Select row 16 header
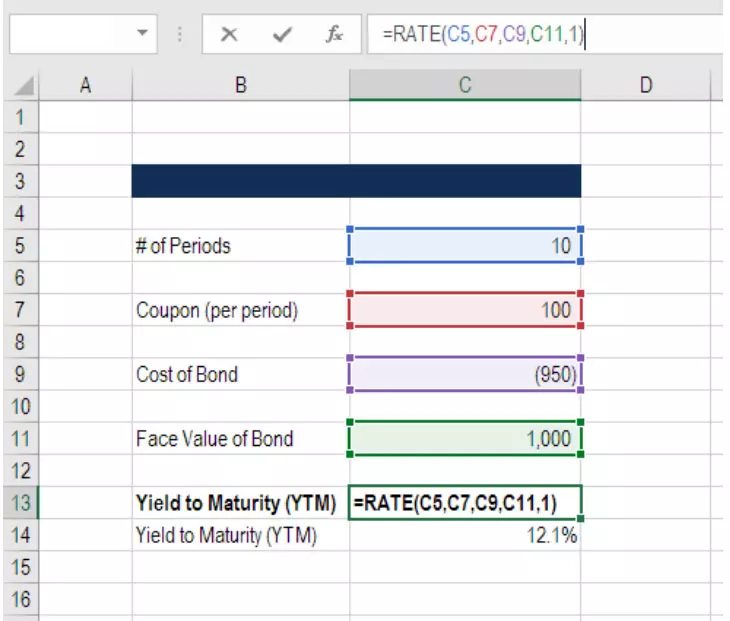730x621 pixels. (20, 599)
